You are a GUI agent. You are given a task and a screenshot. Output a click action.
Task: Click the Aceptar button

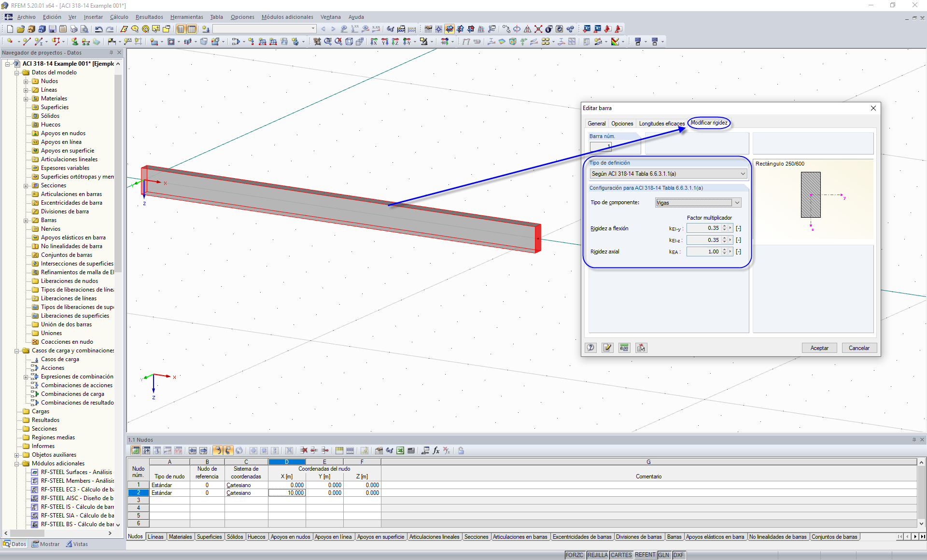(819, 348)
